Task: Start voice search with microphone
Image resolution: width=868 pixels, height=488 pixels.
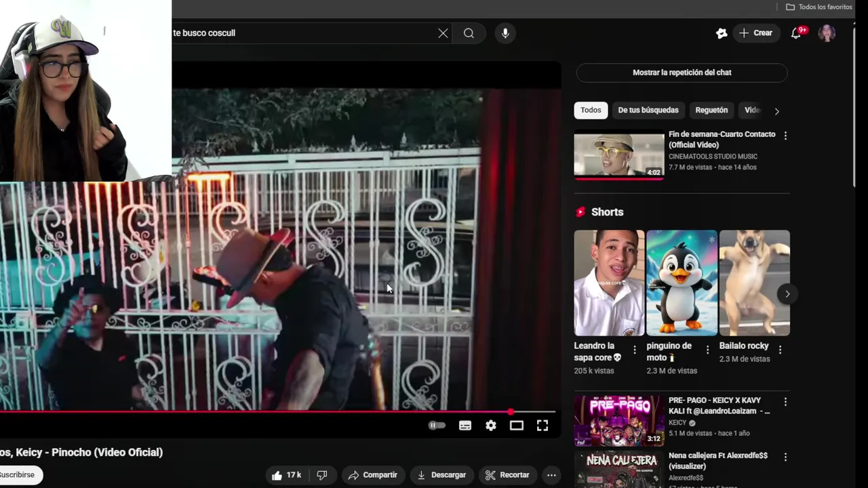Action: 505,33
